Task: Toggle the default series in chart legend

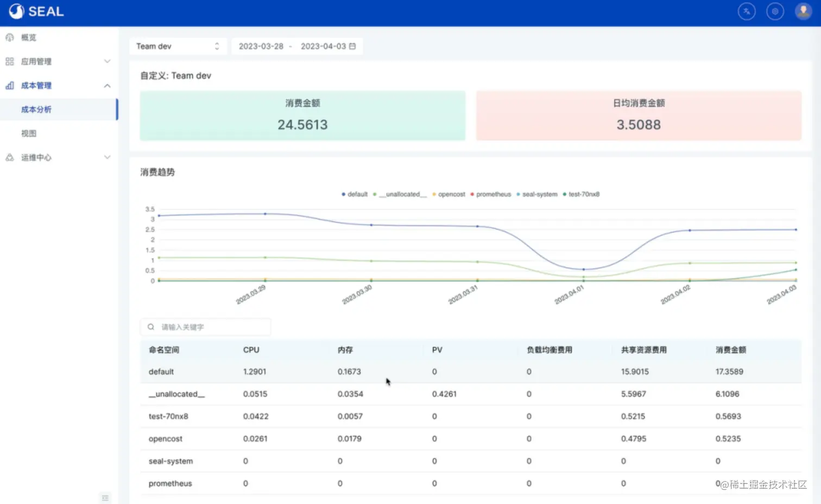Action: point(355,194)
